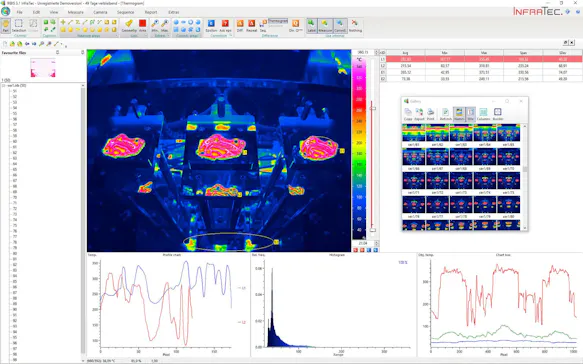Expand the Edit group dropdown arrow
The width and height of the screenshot is (583, 364).
pyautogui.click(x=146, y=36)
